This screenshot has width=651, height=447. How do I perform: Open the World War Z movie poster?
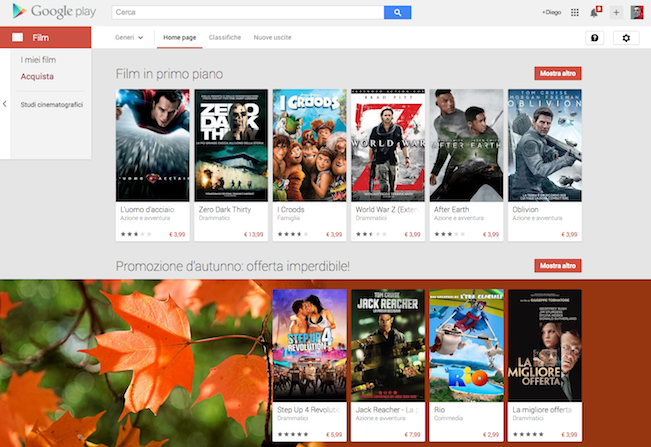(x=387, y=145)
